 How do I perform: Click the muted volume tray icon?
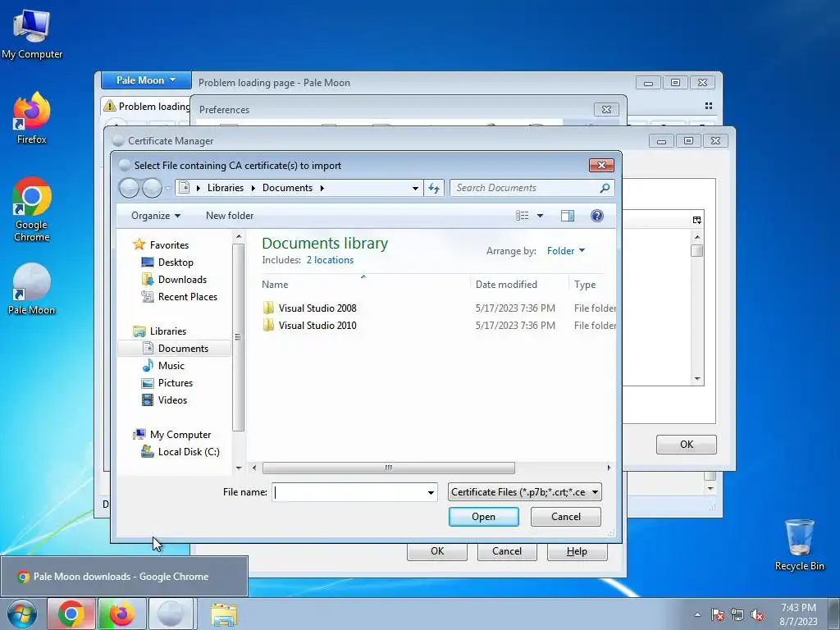[x=757, y=615]
